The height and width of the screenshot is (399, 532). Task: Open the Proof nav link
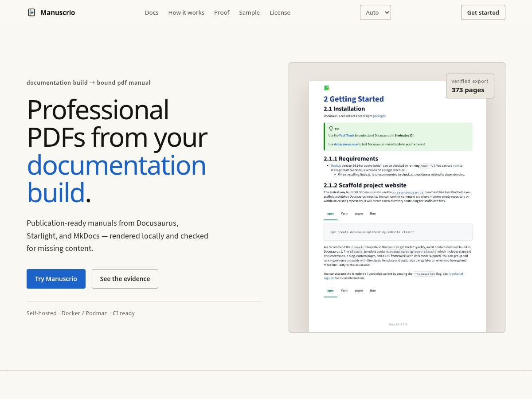(x=222, y=12)
